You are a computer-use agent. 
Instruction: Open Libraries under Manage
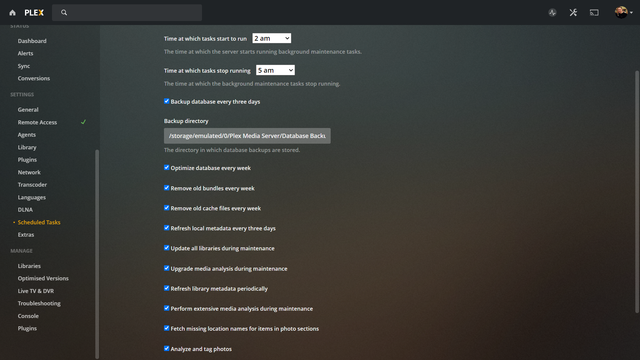click(29, 266)
